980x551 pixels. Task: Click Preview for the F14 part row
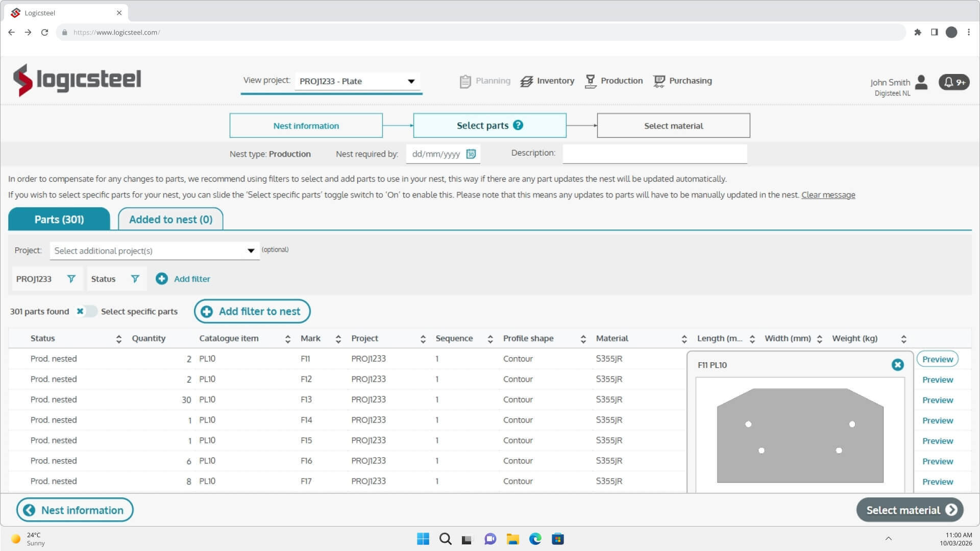tap(937, 420)
